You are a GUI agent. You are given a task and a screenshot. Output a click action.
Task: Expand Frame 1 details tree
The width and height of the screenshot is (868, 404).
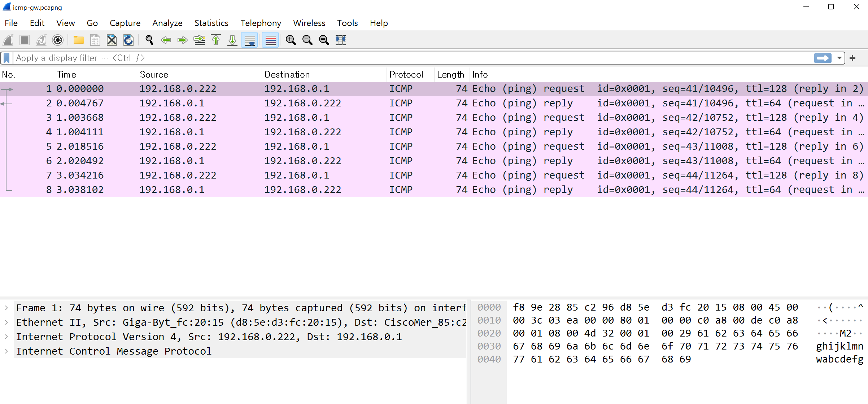click(x=6, y=308)
